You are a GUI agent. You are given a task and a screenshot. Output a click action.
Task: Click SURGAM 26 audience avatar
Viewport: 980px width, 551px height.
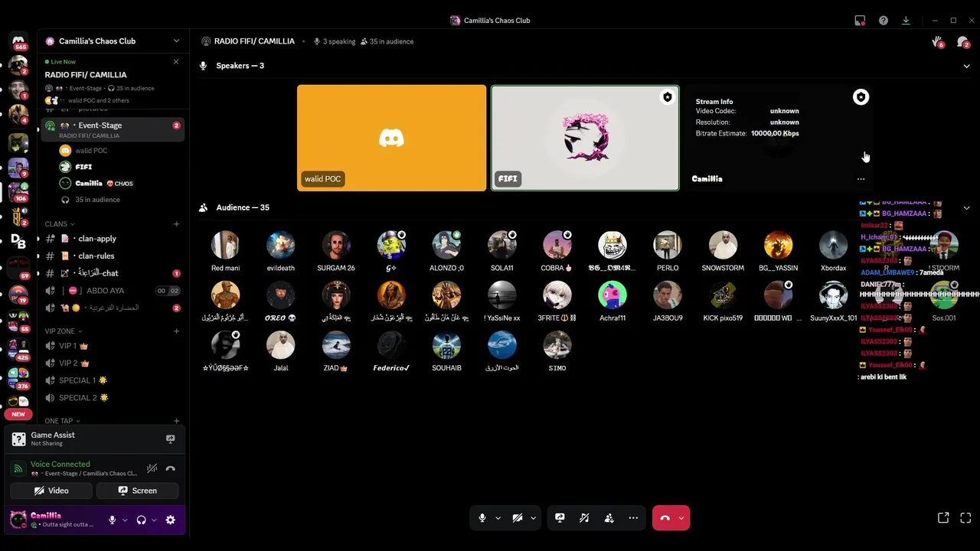point(336,246)
